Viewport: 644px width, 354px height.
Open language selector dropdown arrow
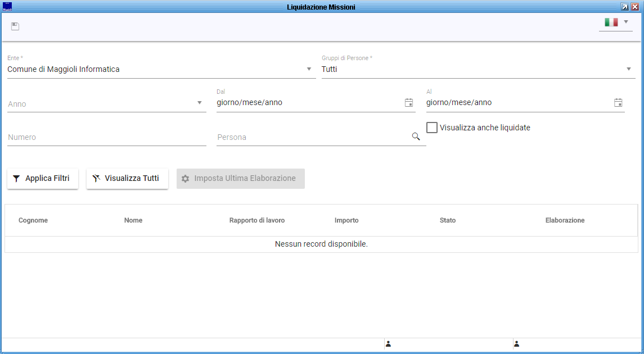(x=626, y=22)
